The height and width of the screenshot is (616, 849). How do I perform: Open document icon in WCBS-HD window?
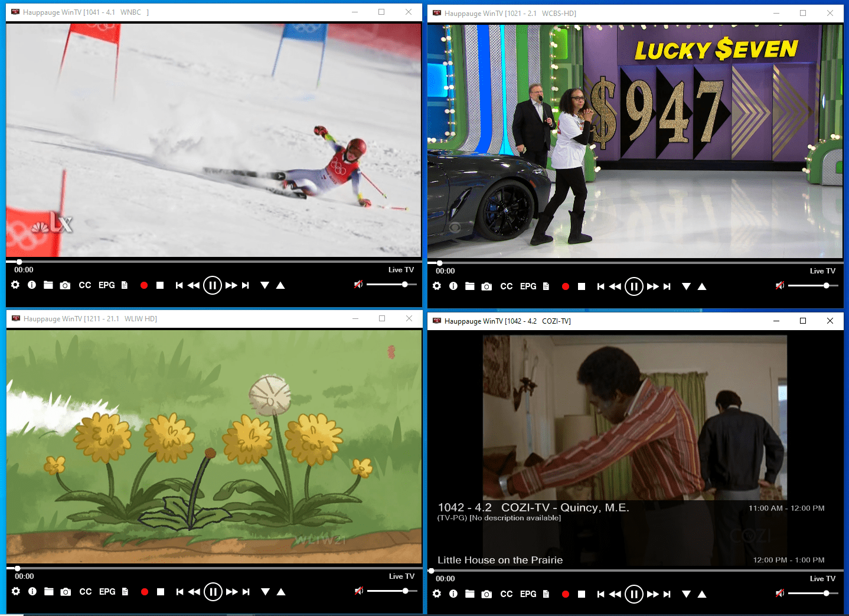pyautogui.click(x=546, y=286)
